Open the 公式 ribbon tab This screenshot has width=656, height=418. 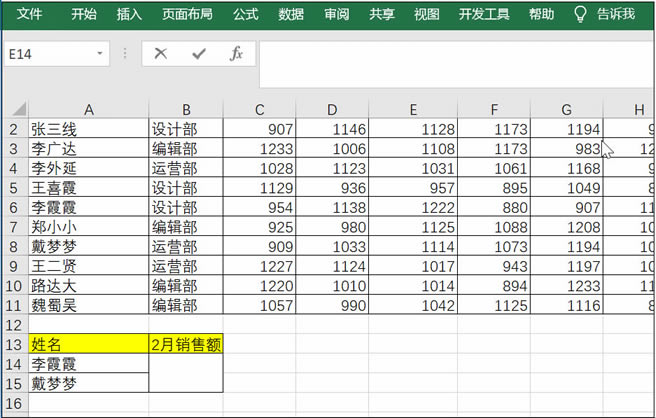pyautogui.click(x=245, y=14)
